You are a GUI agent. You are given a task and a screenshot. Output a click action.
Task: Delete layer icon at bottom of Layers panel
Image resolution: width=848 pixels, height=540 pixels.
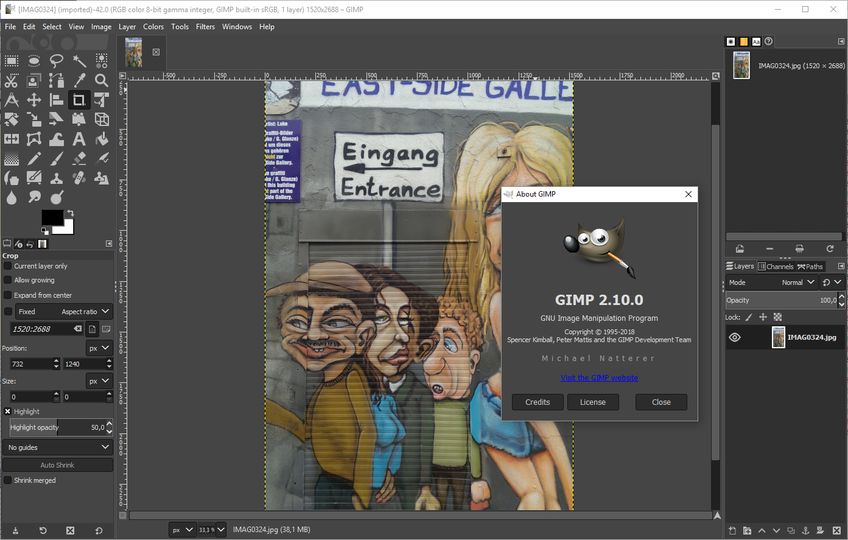(x=837, y=531)
